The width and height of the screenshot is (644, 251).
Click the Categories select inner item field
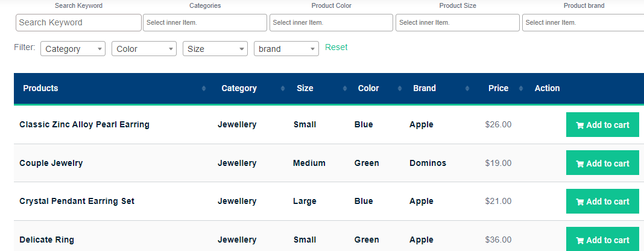pyautogui.click(x=205, y=22)
